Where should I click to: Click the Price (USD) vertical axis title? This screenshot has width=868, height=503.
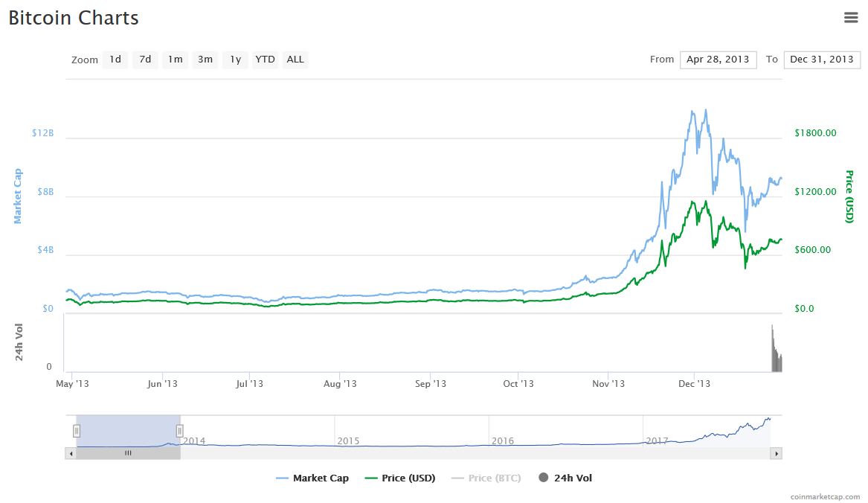tap(849, 196)
